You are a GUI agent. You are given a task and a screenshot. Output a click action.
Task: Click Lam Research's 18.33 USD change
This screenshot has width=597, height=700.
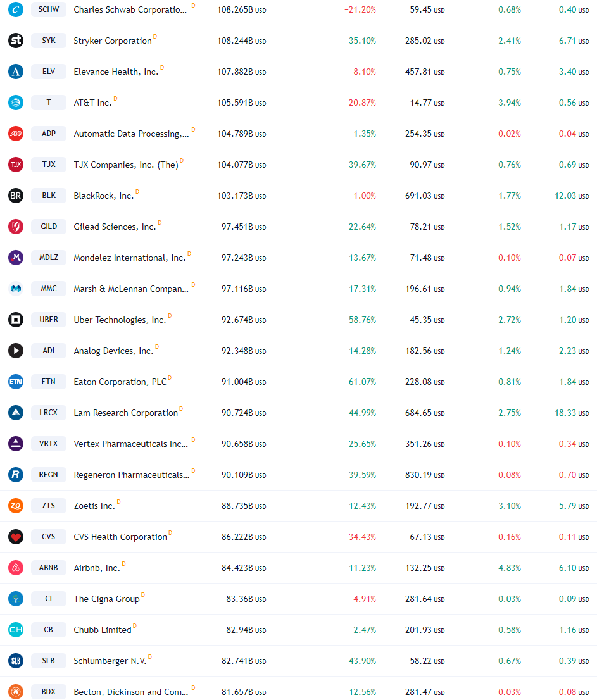point(572,413)
